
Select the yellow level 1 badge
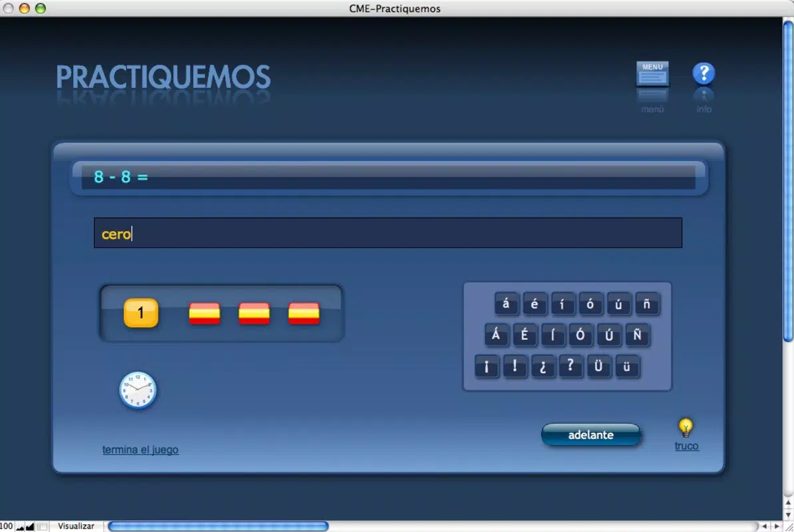(141, 313)
